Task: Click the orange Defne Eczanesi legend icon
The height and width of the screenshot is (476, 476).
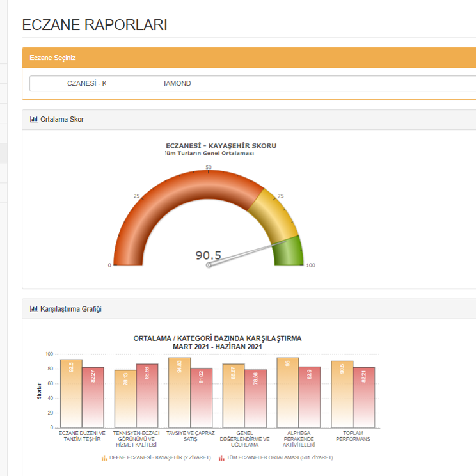Action: pos(104,457)
